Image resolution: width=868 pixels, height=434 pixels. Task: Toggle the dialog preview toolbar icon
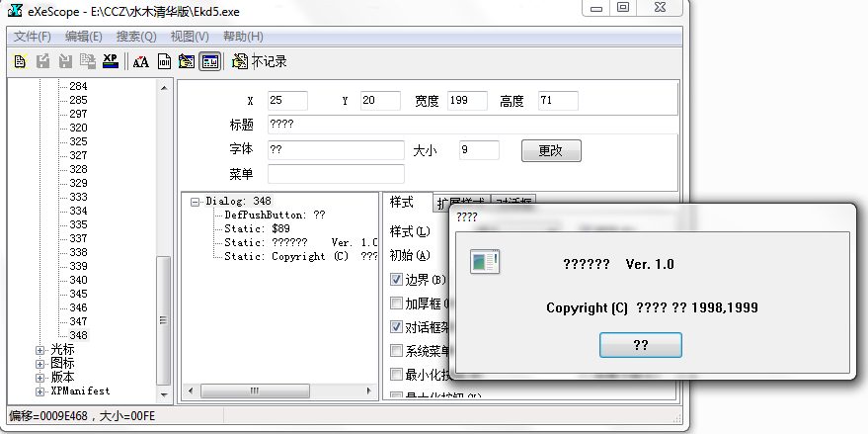pos(209,61)
